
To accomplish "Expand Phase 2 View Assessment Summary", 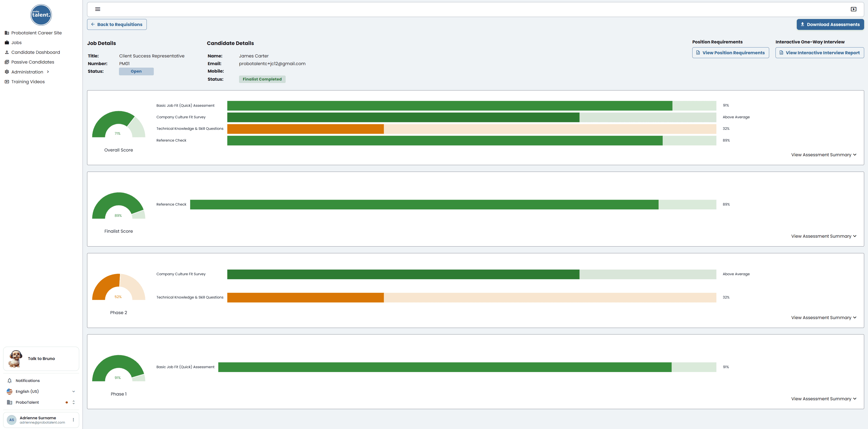I will tap(823, 318).
